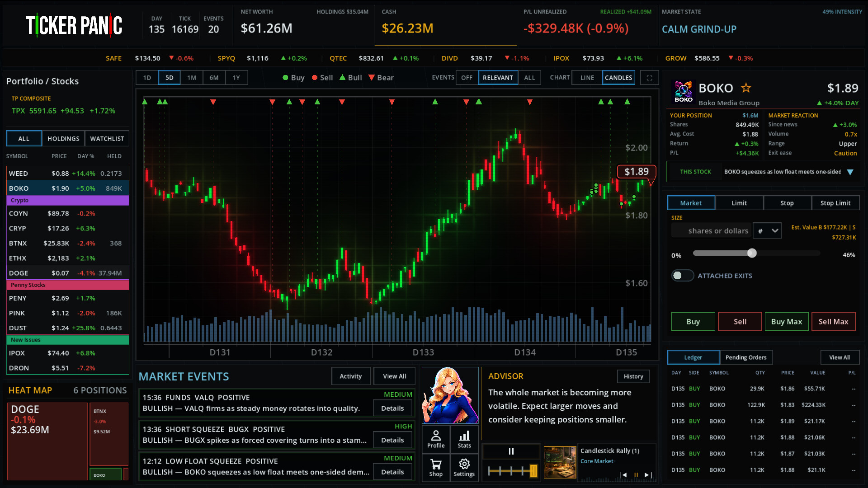Click the game speed slider handle

click(533, 471)
